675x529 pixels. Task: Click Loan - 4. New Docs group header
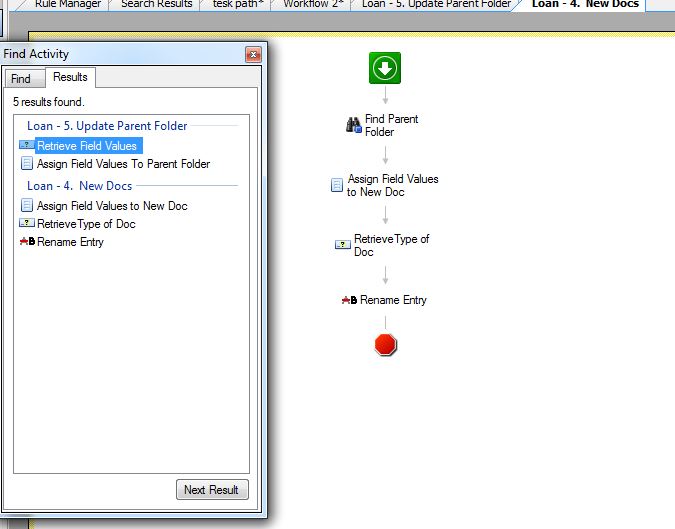point(80,186)
